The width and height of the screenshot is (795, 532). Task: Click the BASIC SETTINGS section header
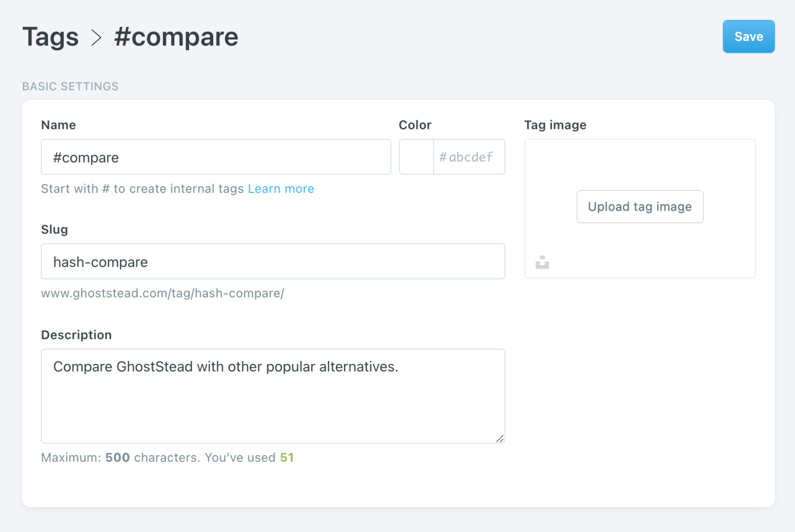(x=70, y=86)
